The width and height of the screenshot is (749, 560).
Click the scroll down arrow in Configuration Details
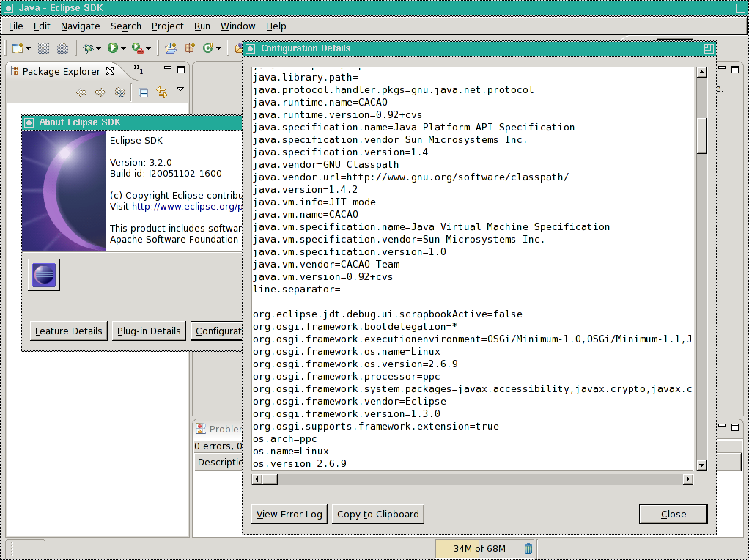(x=701, y=465)
